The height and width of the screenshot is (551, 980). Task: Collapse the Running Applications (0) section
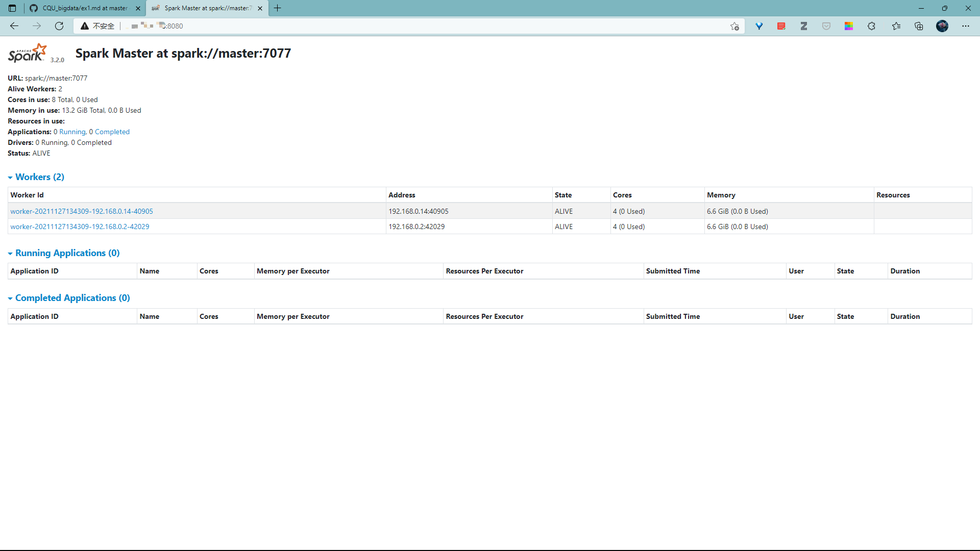click(x=67, y=253)
